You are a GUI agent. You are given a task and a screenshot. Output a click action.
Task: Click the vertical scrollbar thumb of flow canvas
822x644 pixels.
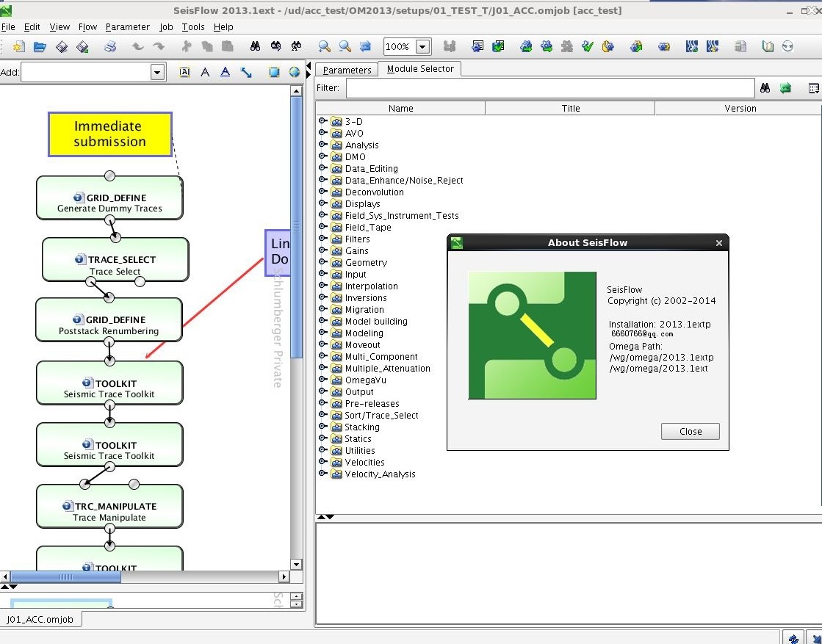[x=296, y=228]
